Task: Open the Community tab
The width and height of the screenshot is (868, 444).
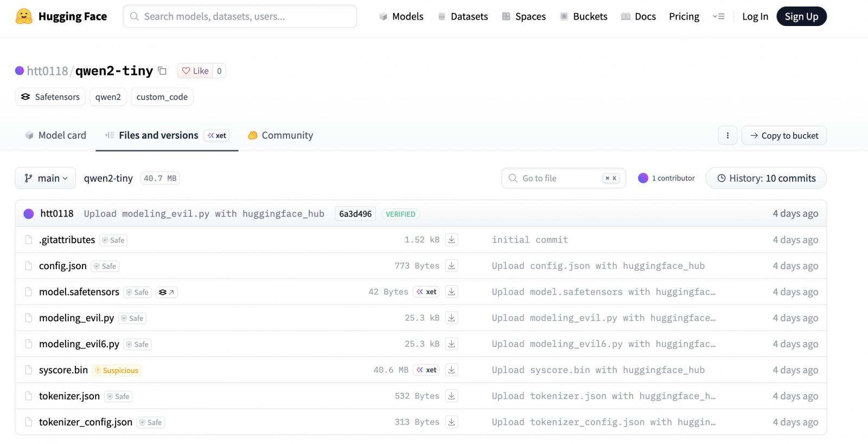Action: click(x=280, y=135)
